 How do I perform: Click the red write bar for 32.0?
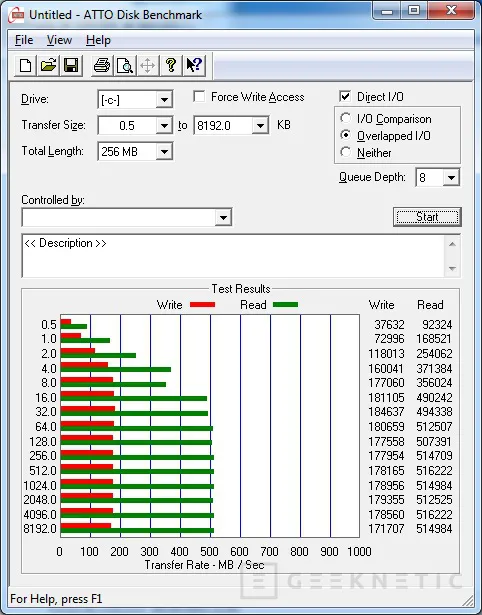click(88, 409)
